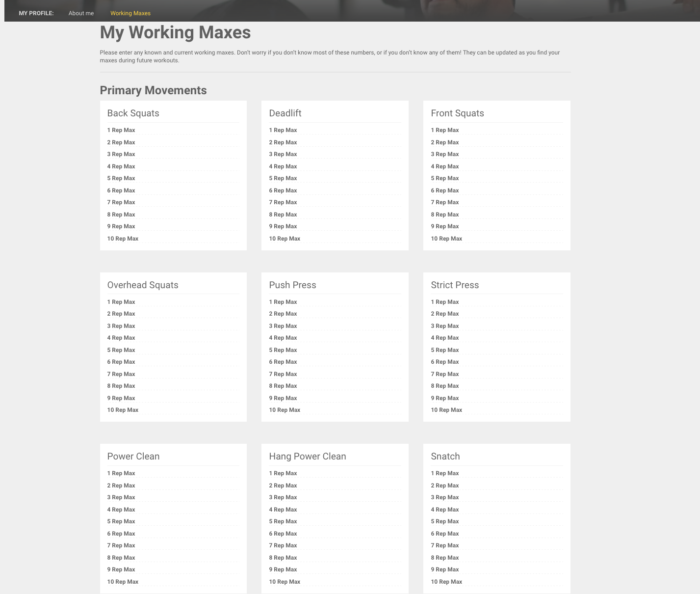Select Overhead Squats 2 Rep Max row
This screenshot has width=700, height=594.
tap(173, 314)
